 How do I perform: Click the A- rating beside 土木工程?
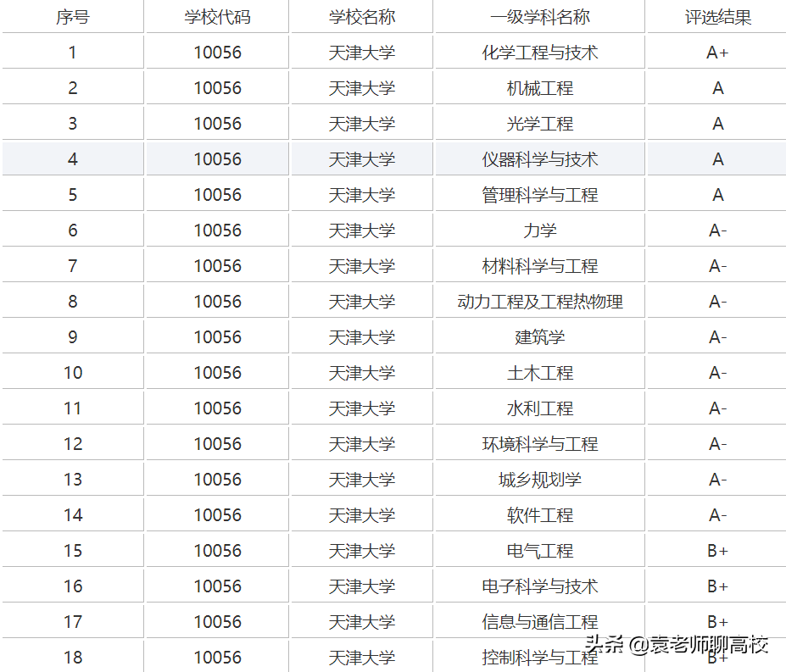(716, 372)
